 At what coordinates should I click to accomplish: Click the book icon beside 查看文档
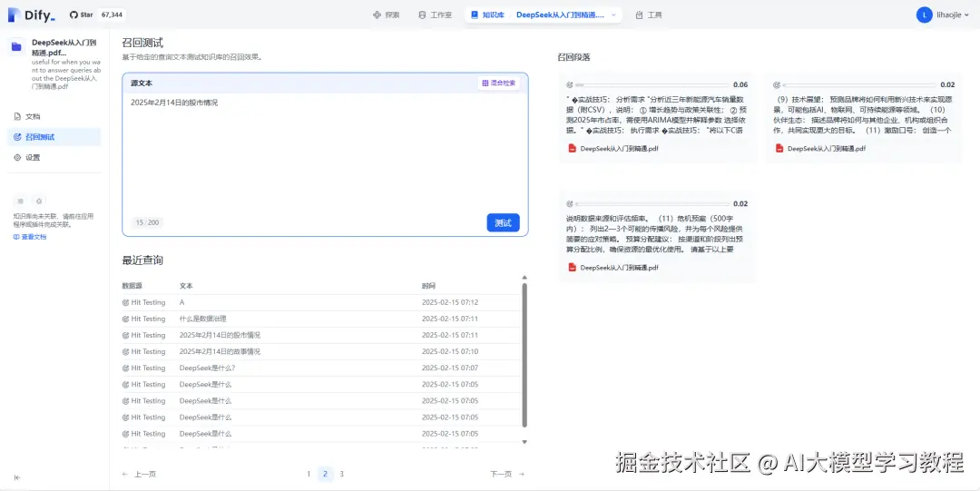coord(16,237)
